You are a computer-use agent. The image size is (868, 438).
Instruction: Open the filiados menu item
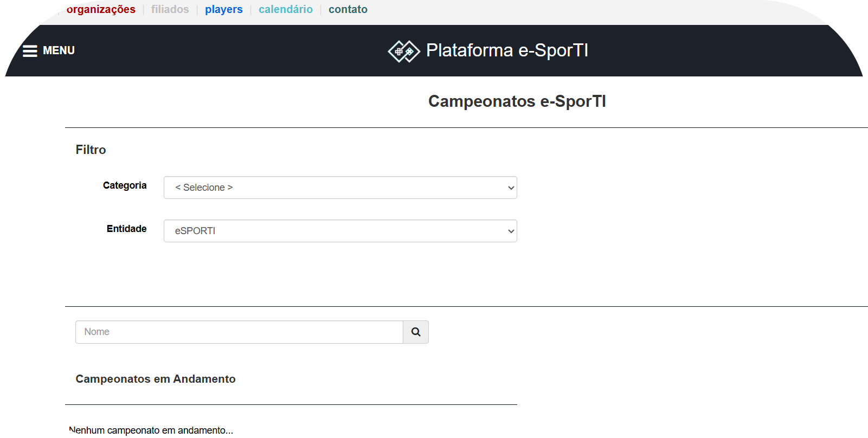(170, 9)
